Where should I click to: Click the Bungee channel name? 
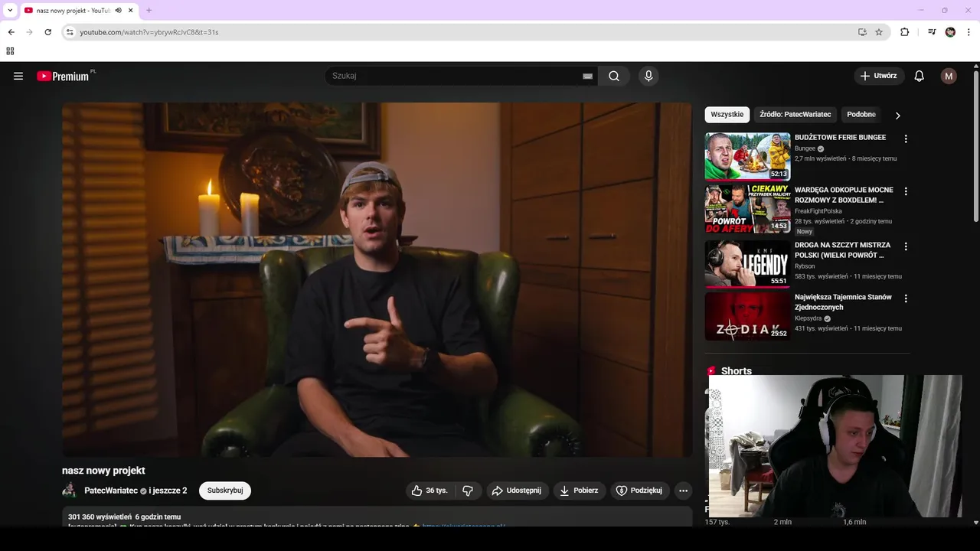(805, 148)
